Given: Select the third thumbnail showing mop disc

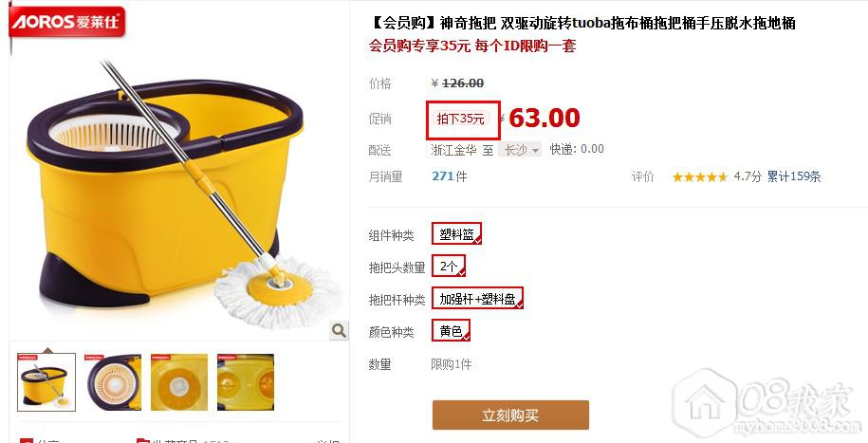Looking at the screenshot, I should coord(179,382).
